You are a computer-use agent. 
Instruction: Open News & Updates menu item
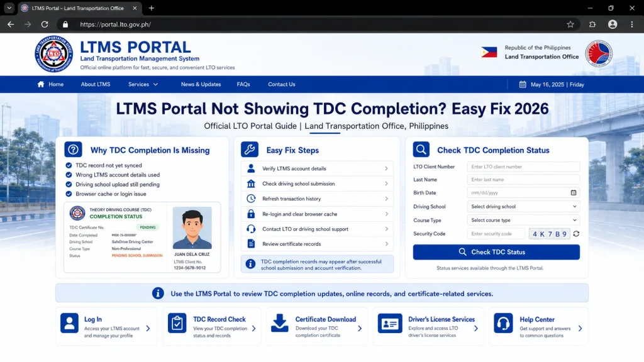[x=201, y=84]
